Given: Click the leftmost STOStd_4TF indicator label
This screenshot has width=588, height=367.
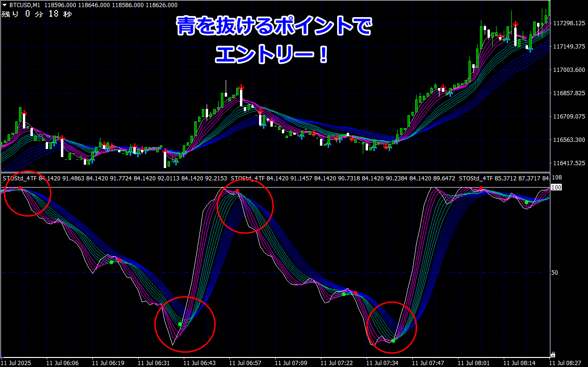Looking at the screenshot, I should tap(20, 178).
